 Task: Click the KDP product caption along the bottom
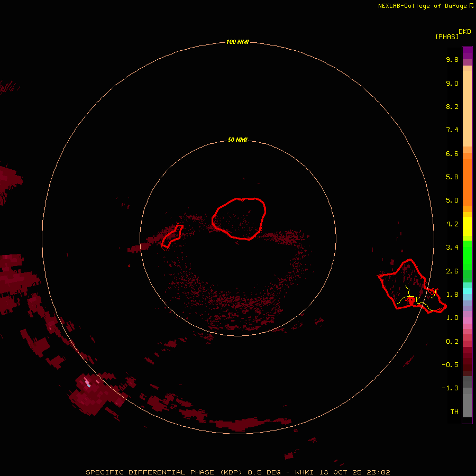237,472
